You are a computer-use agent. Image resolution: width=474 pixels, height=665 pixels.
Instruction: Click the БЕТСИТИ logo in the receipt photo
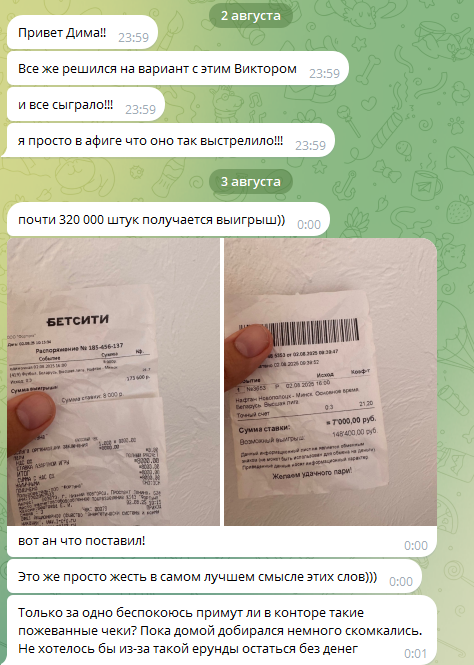point(78,321)
